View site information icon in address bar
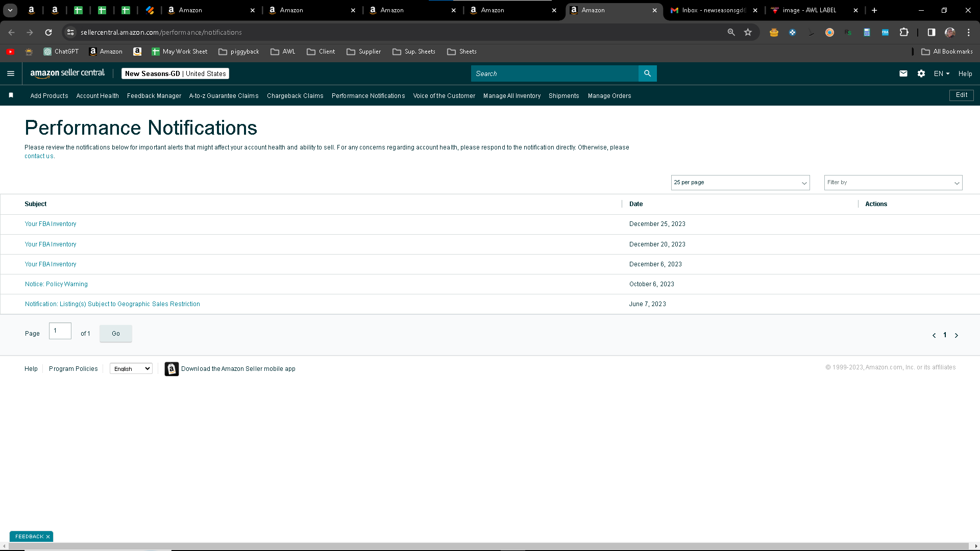 (x=70, y=32)
